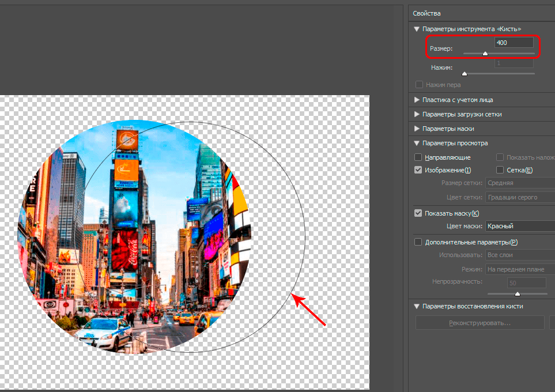
Task: Enable the Направляющие checkbox
Action: point(419,157)
